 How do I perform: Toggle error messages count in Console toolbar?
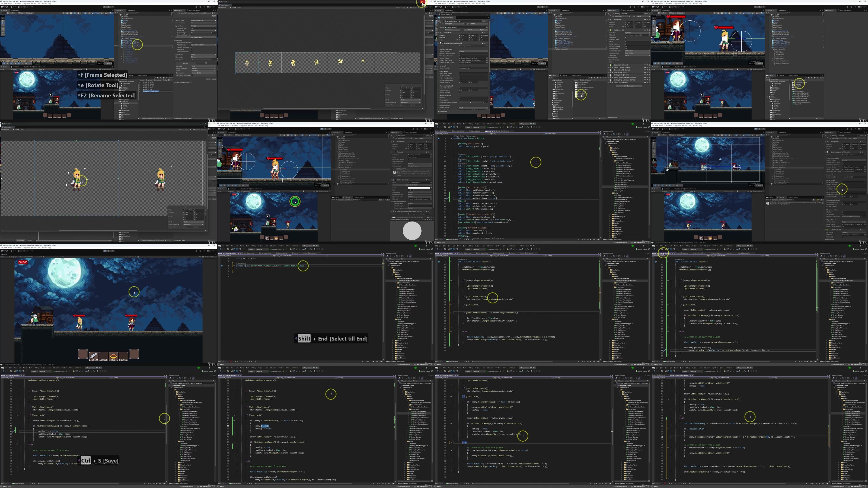coord(388,200)
